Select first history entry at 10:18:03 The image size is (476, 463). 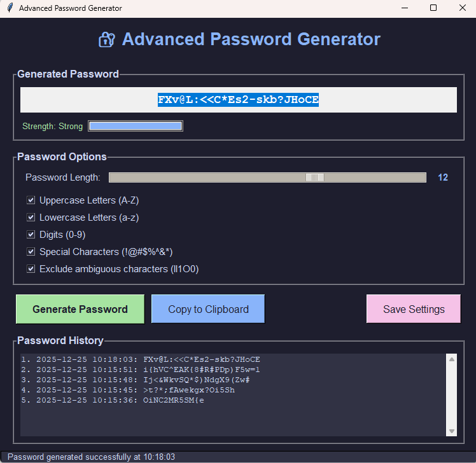[x=140, y=359]
